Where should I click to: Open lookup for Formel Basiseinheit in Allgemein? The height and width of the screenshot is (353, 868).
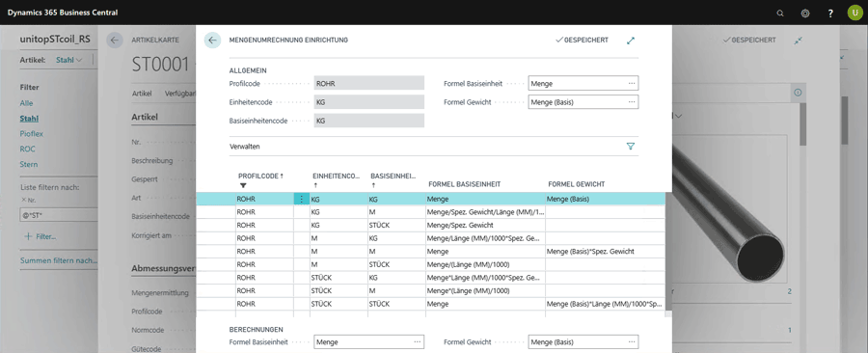(x=632, y=84)
